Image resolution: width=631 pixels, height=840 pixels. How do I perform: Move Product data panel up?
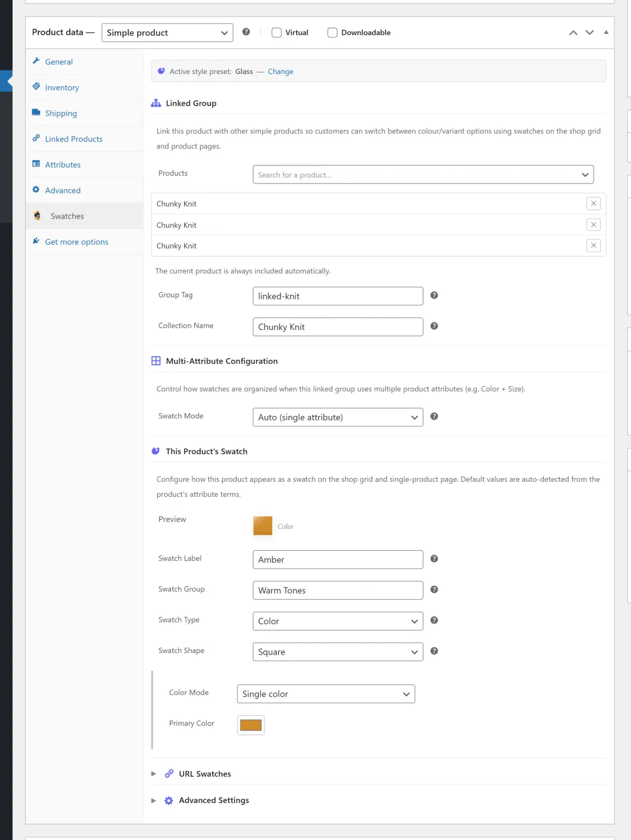pyautogui.click(x=573, y=33)
